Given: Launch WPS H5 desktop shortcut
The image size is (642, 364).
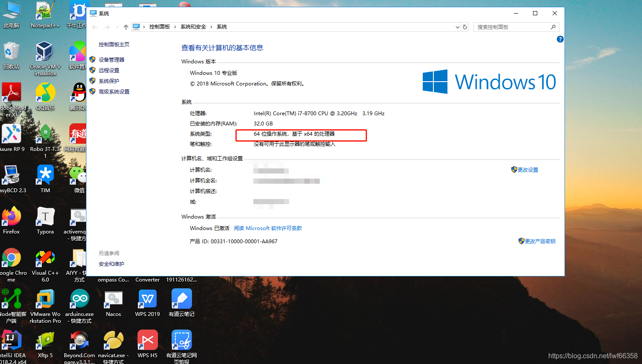Looking at the screenshot, I should click(x=147, y=344).
